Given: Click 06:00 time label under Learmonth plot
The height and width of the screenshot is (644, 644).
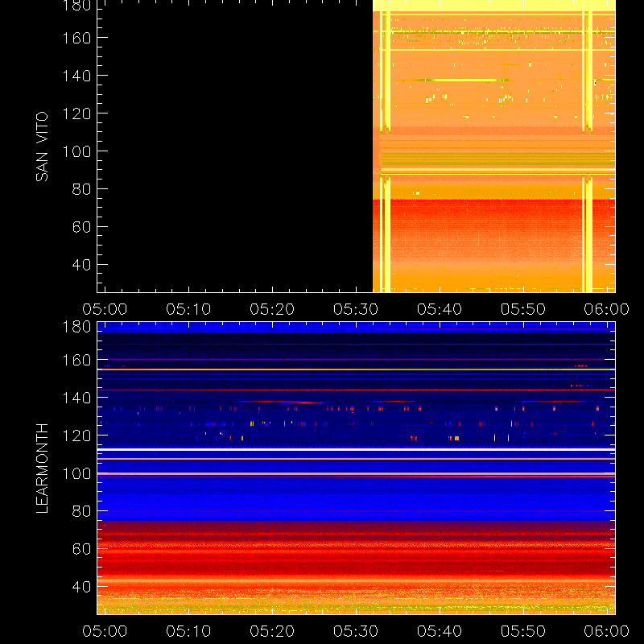Looking at the screenshot, I should coord(607,631).
